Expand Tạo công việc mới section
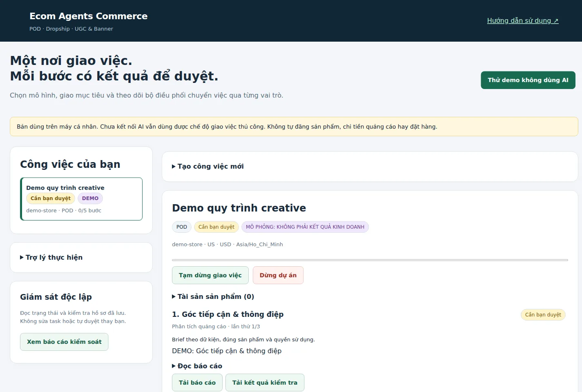This screenshot has height=392, width=582. pos(208,166)
